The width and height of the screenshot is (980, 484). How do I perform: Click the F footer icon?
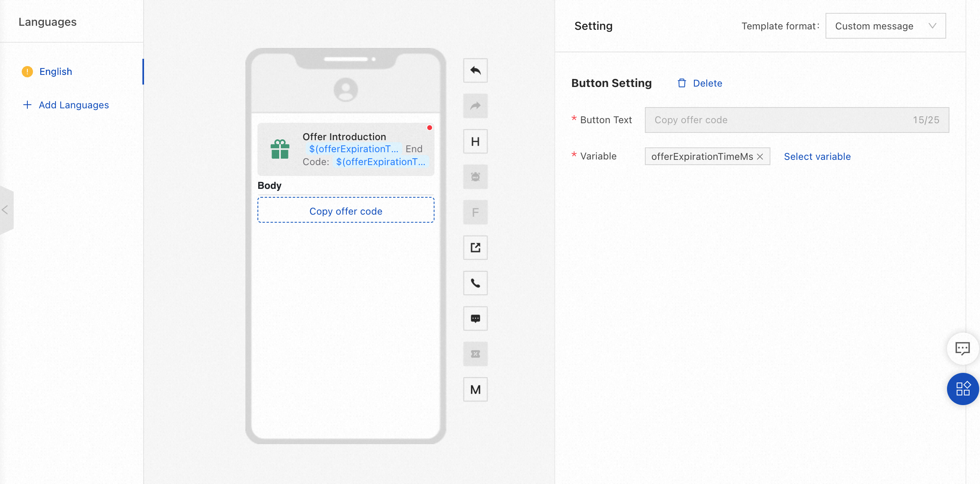click(x=475, y=212)
